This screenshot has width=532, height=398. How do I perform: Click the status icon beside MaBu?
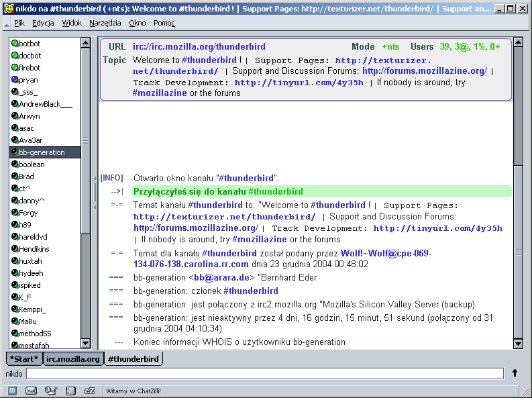[15, 321]
